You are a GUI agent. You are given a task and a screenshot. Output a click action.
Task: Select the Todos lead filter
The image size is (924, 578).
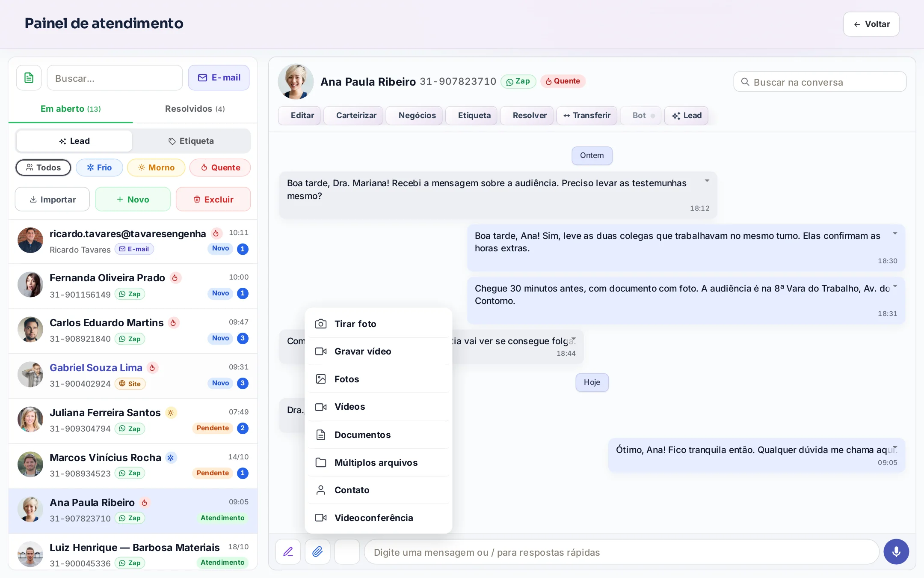(x=43, y=167)
